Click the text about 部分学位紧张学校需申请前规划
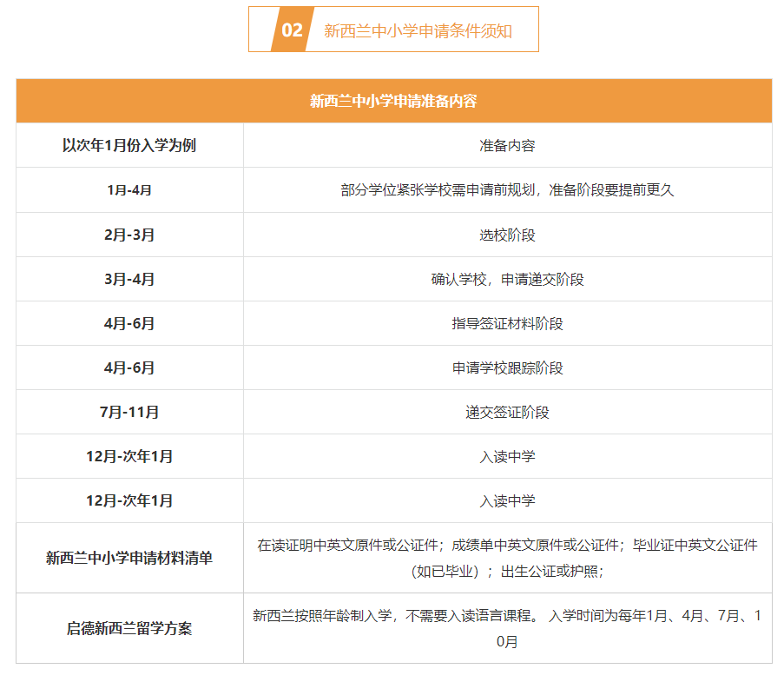This screenshot has width=784, height=682. (508, 189)
